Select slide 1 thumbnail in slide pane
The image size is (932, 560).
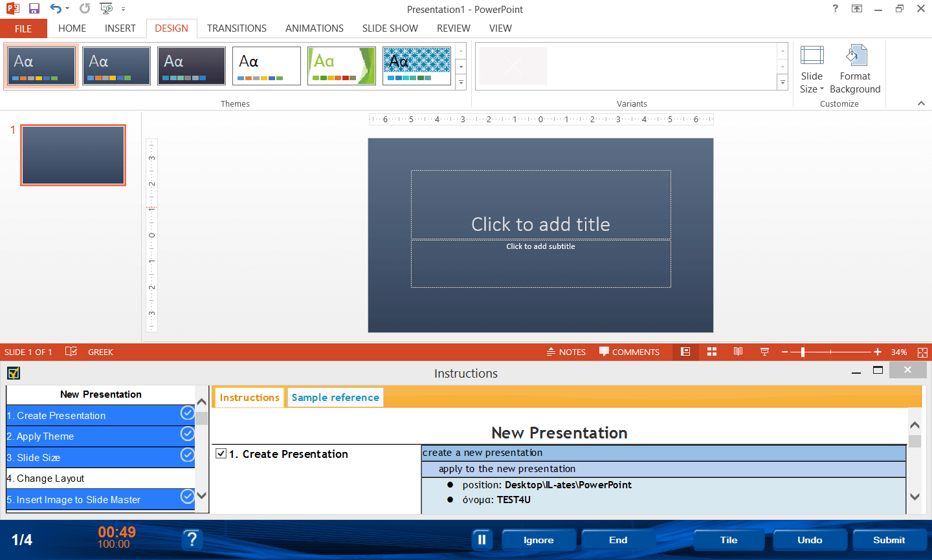(x=73, y=155)
